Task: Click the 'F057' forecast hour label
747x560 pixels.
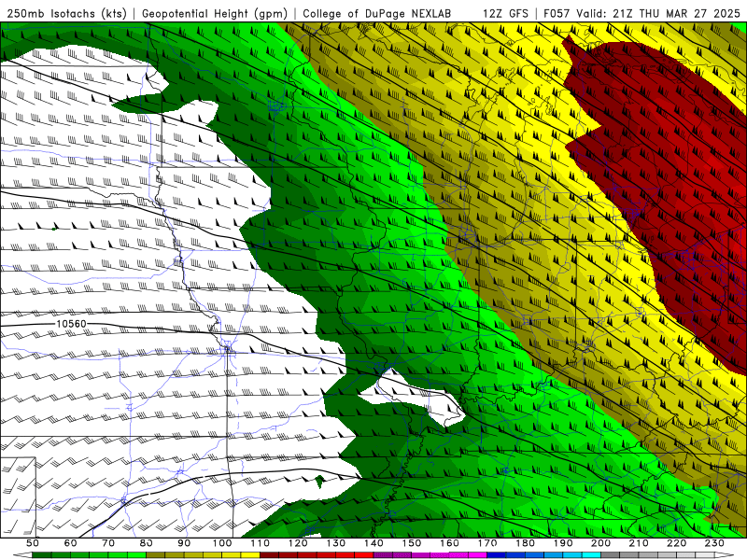Action: pos(557,14)
